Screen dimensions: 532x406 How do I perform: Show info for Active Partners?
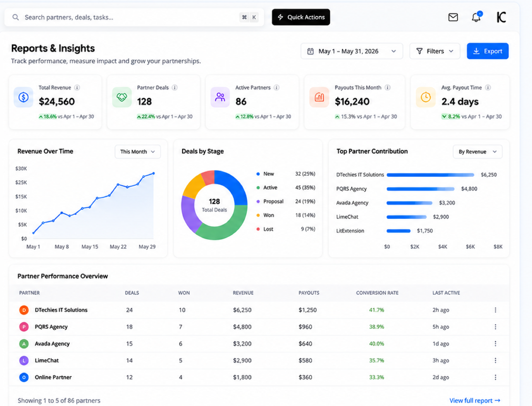(277, 88)
